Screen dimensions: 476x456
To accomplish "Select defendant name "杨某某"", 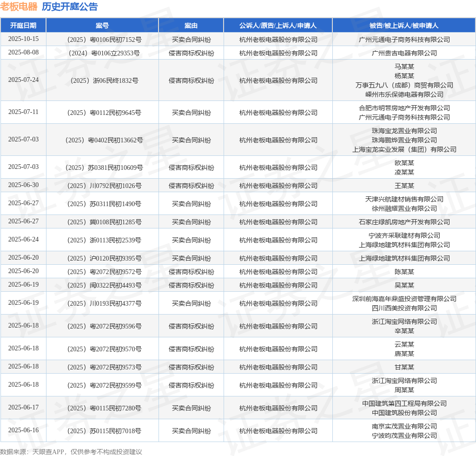I will click(404, 76).
